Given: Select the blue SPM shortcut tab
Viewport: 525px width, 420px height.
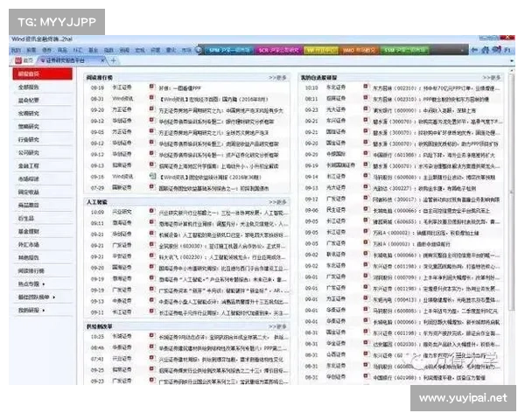Looking at the screenshot, I should click(x=229, y=50).
